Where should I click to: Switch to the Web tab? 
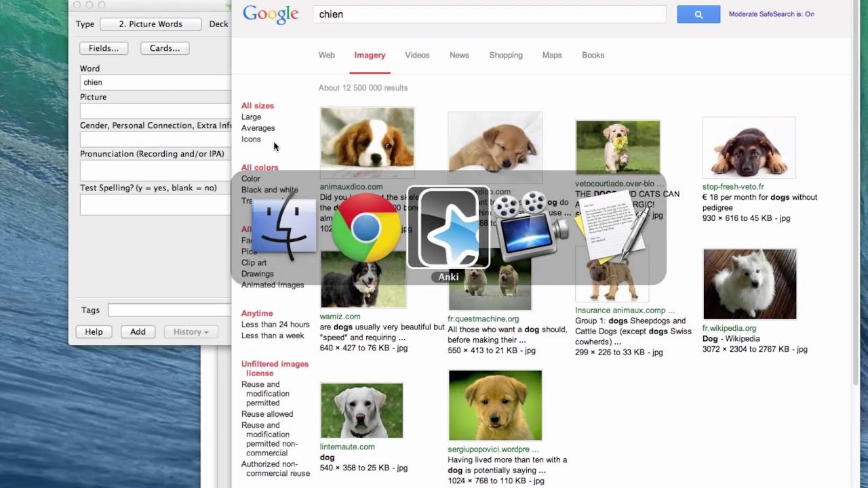point(327,55)
